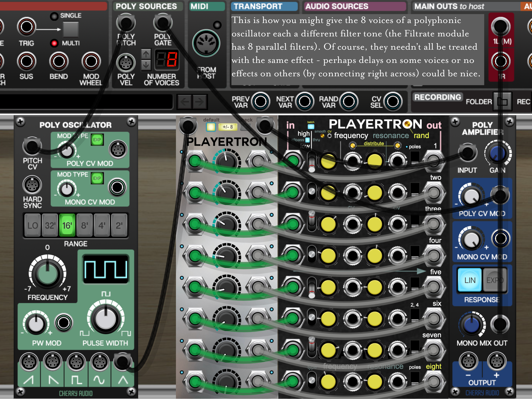Click the Poly Vel jack
The width and height of the screenshot is (532, 399).
click(x=126, y=63)
